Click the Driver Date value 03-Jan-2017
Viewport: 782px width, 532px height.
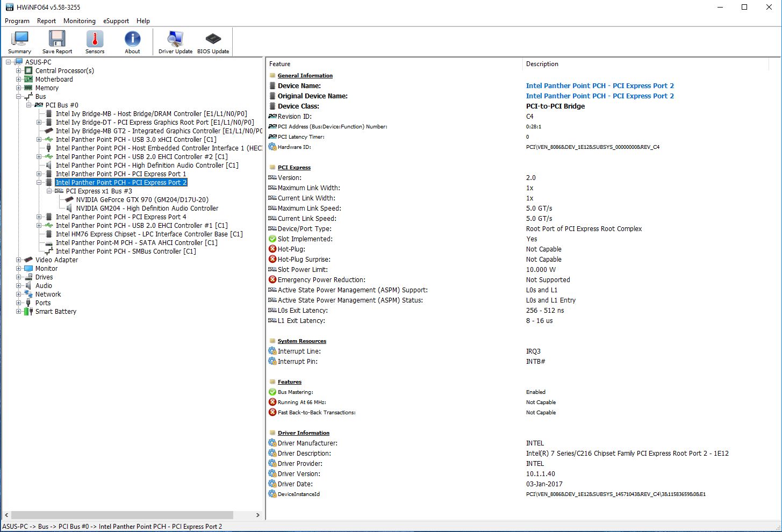(544, 484)
